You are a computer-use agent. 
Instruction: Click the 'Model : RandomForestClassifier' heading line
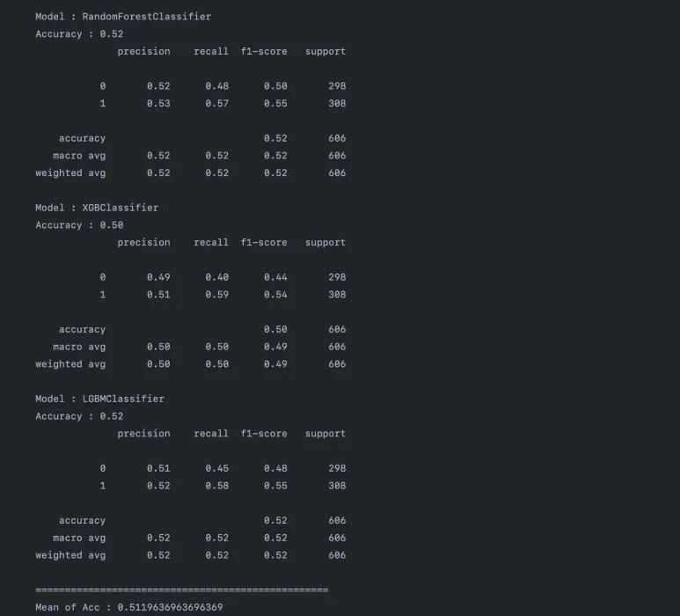tap(123, 17)
